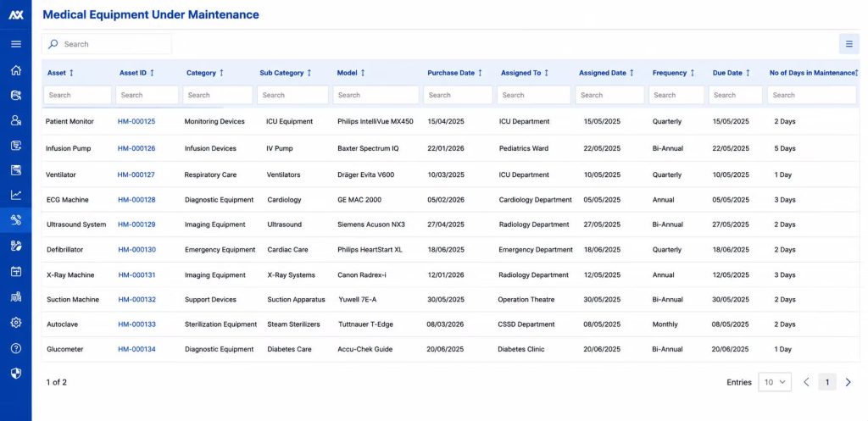Sort by the Sub Category column arrow
Viewport: 868px width, 421px height.
click(x=309, y=73)
